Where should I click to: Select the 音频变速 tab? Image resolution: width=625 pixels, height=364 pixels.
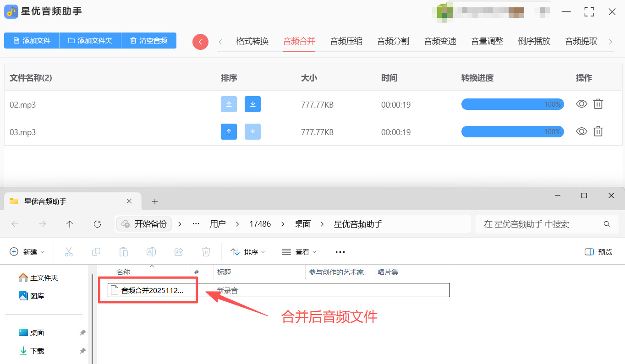pos(440,41)
